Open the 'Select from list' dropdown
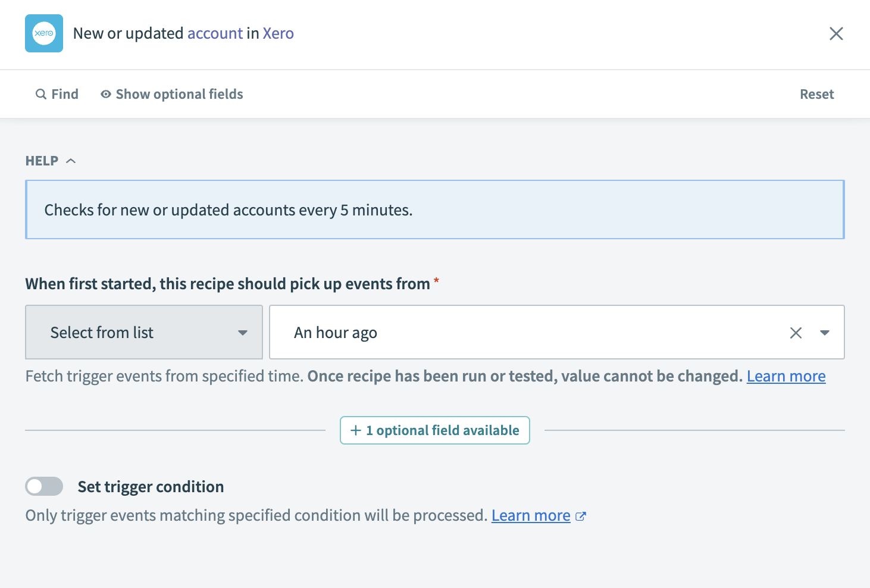Screen dimensions: 870x588 click(x=144, y=332)
